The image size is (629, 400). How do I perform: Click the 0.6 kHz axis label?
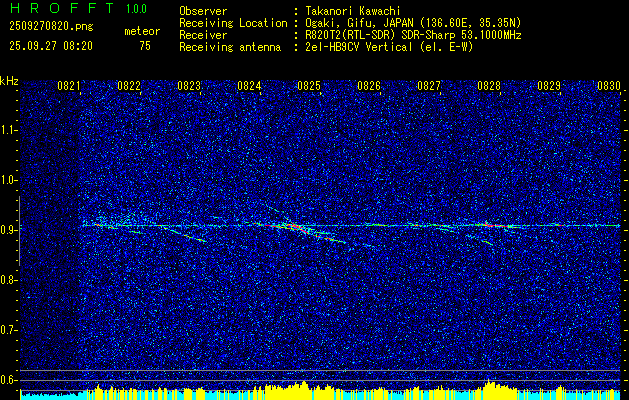(x=7, y=380)
